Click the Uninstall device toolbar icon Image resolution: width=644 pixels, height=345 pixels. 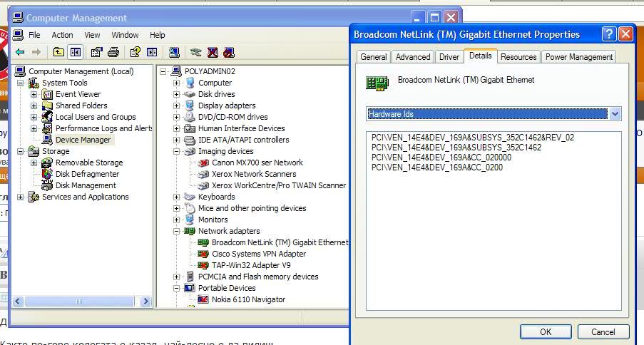pos(213,52)
